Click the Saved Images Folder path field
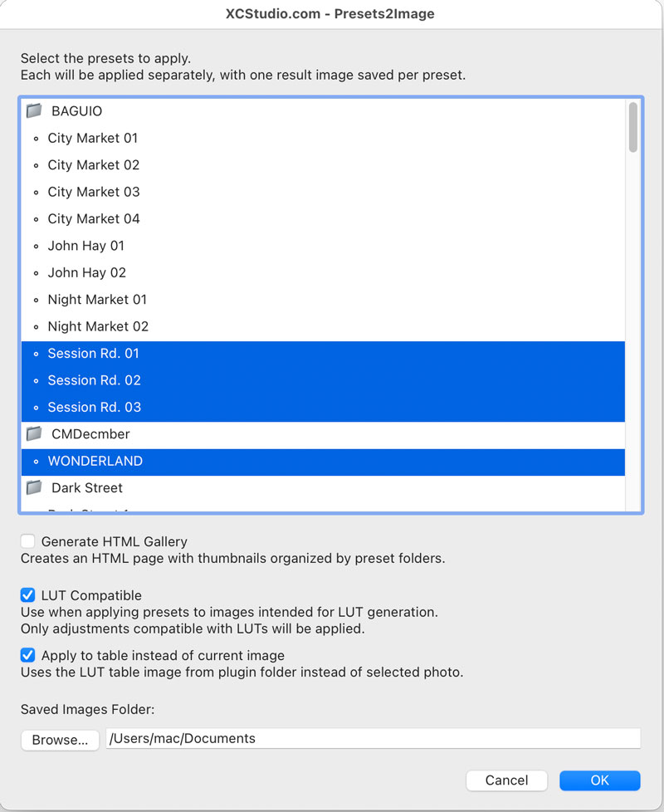The image size is (664, 812). 373,738
